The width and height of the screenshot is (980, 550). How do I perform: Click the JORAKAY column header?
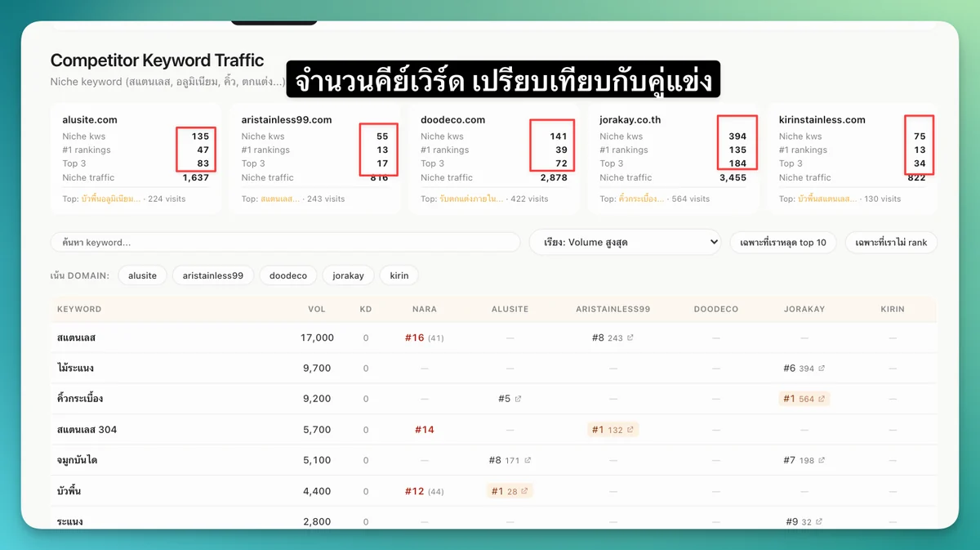tap(804, 309)
